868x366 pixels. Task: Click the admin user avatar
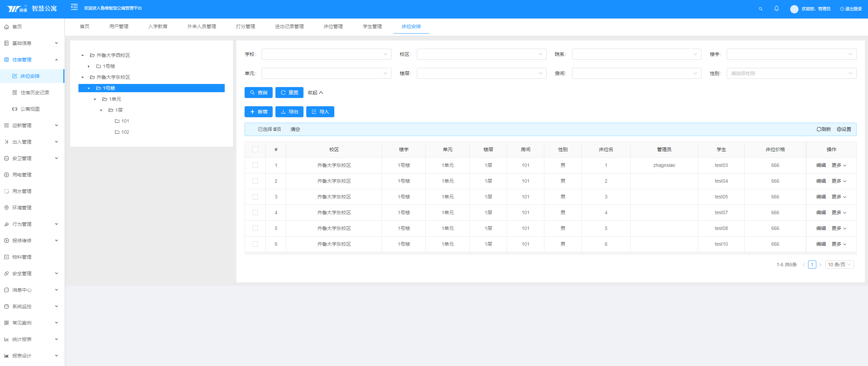point(794,9)
